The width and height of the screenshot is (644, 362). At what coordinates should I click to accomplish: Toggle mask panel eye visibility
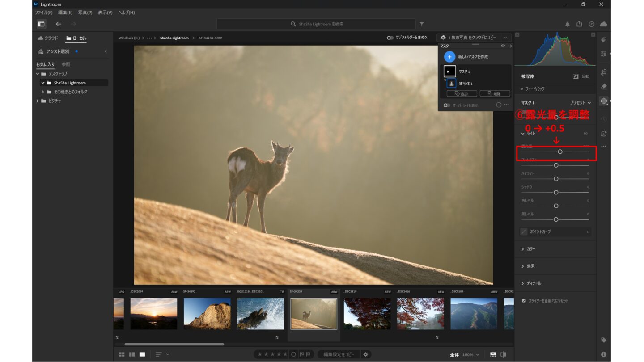coord(503,46)
